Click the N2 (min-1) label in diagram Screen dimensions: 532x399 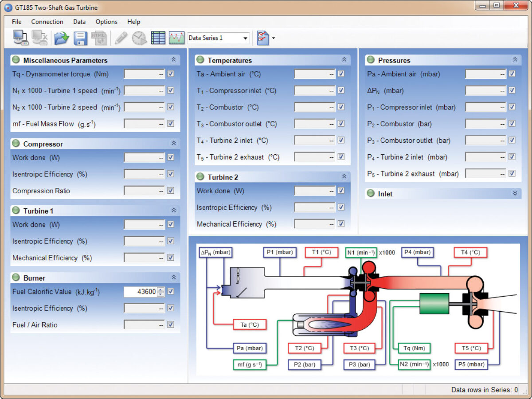[x=414, y=364]
